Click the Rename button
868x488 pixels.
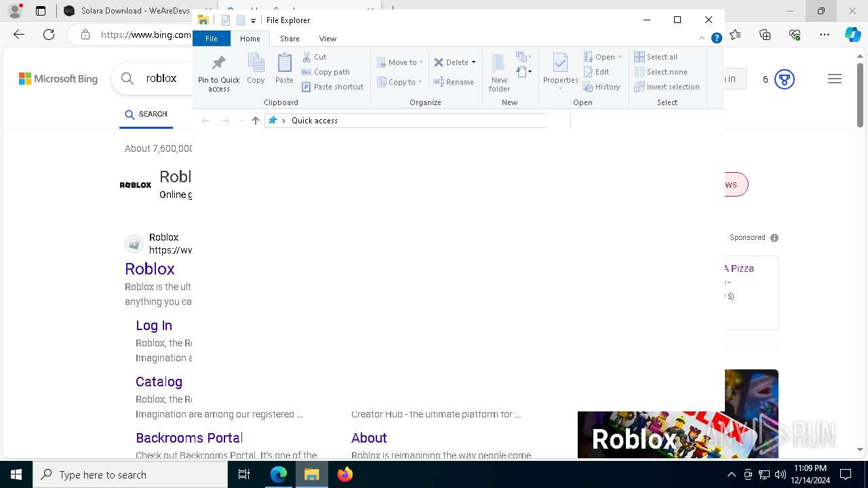(x=454, y=82)
